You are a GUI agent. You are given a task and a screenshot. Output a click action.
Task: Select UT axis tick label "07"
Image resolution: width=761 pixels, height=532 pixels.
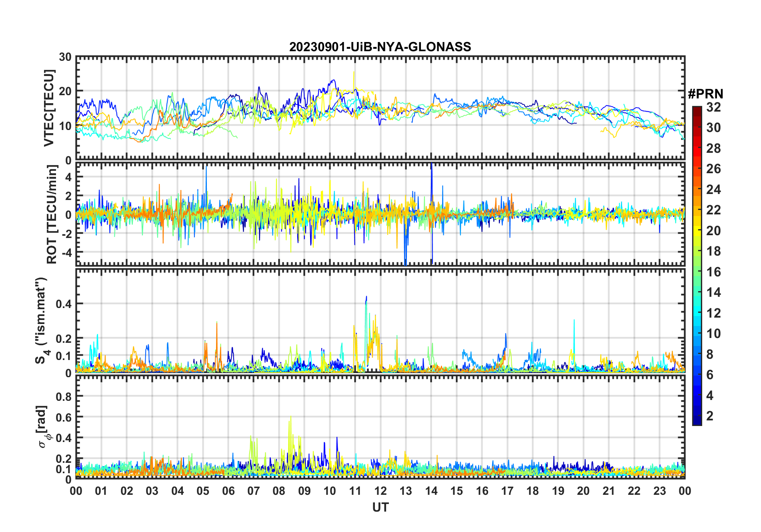point(254,491)
